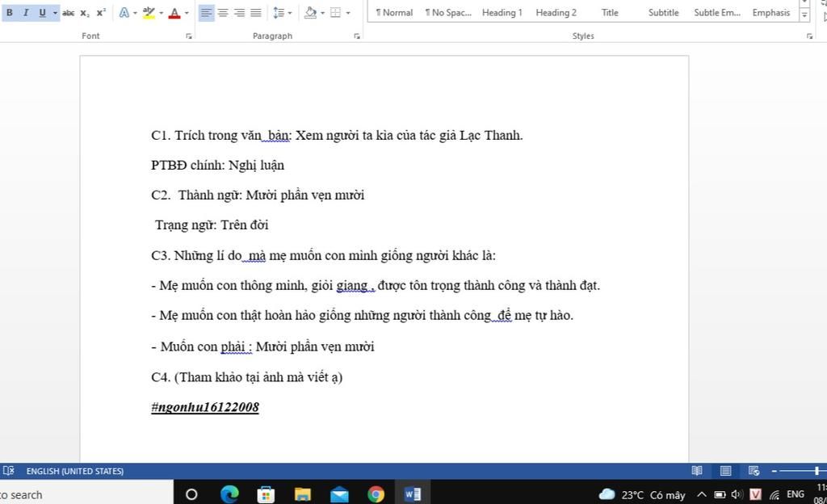Click Borders icon
The height and width of the screenshot is (504, 827).
click(335, 13)
